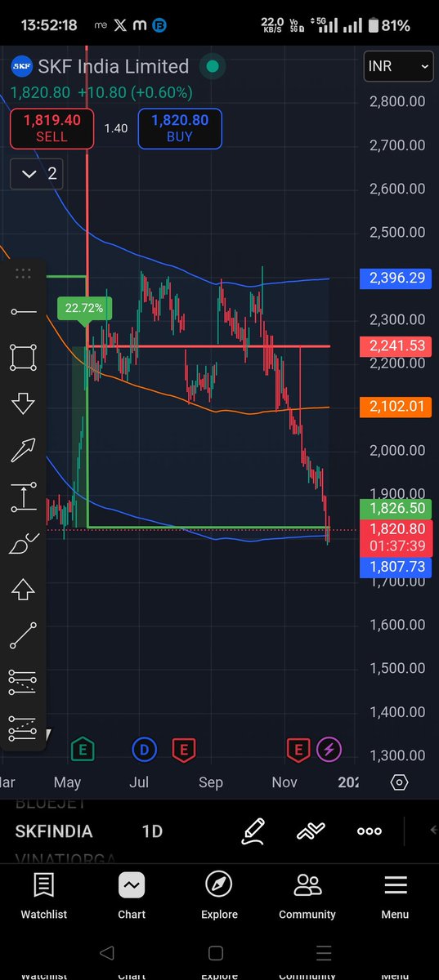Tap the green earnings E marker near May
Image resolution: width=439 pixels, height=980 pixels.
click(83, 748)
